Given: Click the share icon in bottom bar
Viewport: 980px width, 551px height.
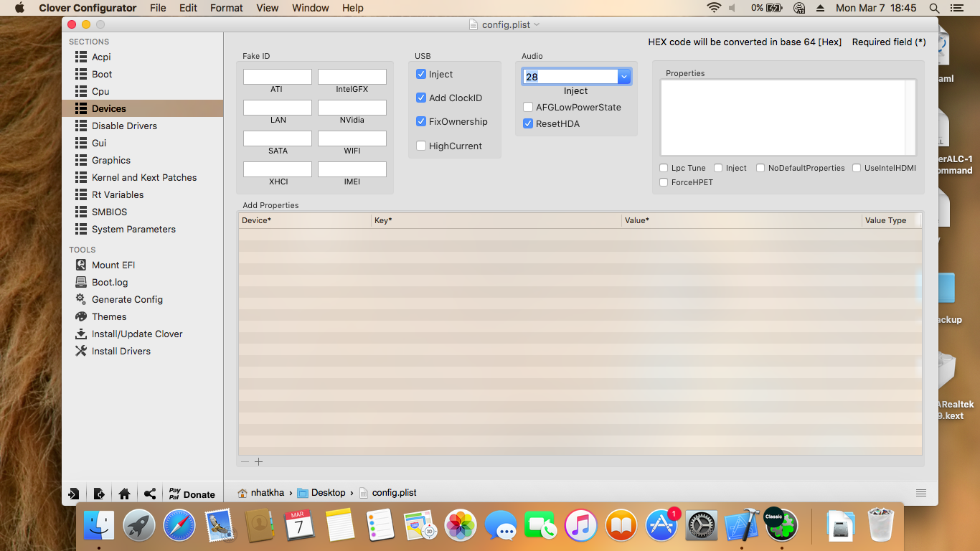Looking at the screenshot, I should [150, 494].
